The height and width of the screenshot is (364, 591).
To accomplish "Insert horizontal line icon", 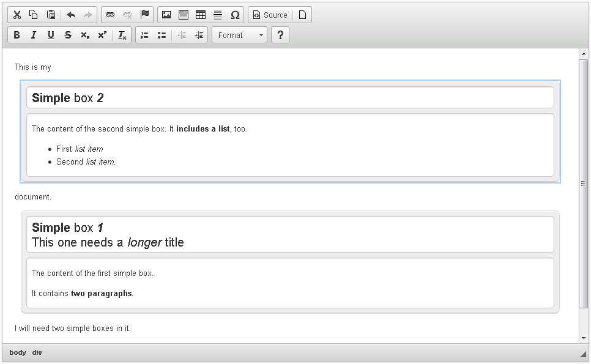I will click(x=218, y=15).
